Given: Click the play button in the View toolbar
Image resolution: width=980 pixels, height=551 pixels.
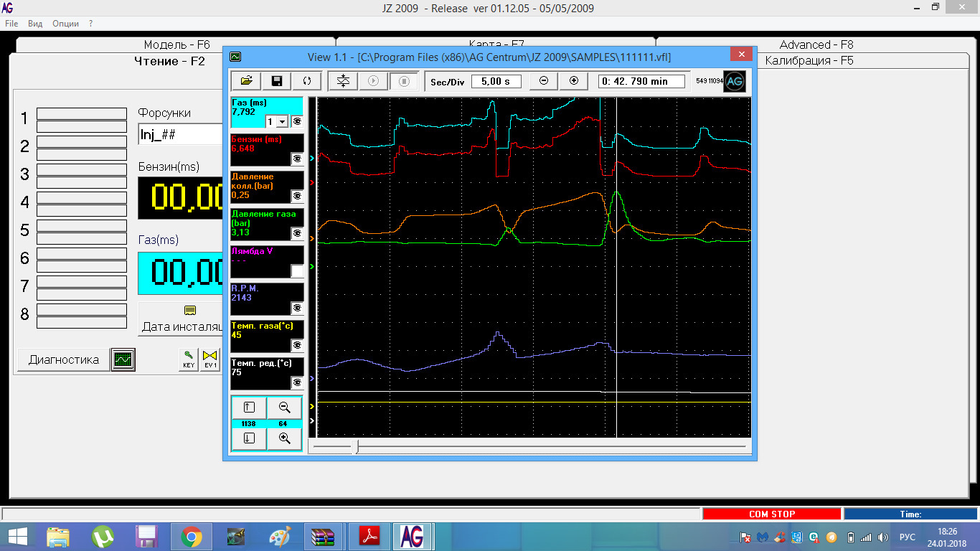Looking at the screenshot, I should click(373, 81).
